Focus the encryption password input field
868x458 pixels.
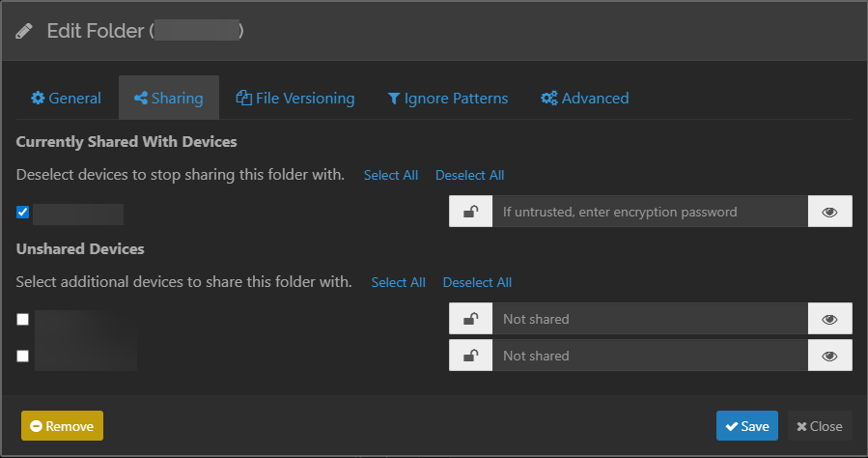[649, 212]
